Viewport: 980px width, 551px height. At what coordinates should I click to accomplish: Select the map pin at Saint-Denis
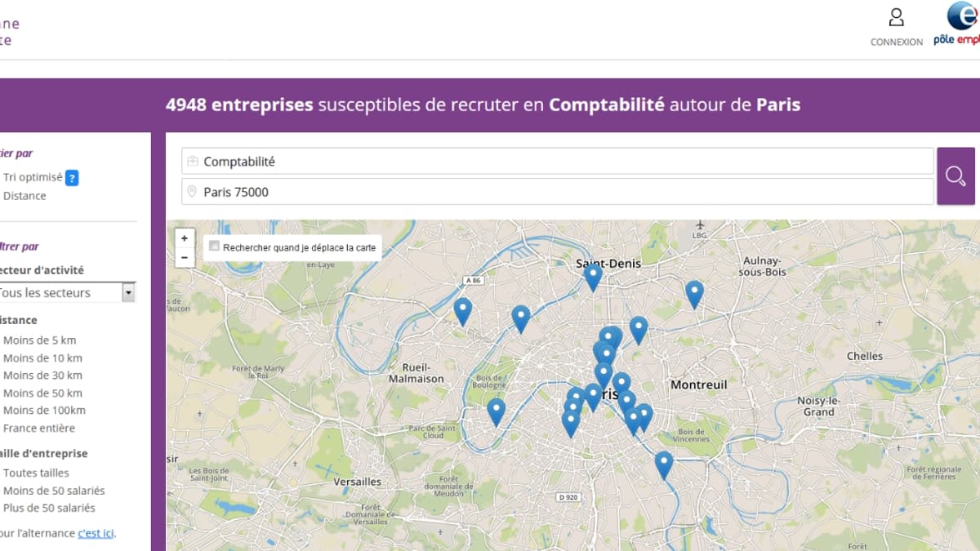[x=593, y=276]
